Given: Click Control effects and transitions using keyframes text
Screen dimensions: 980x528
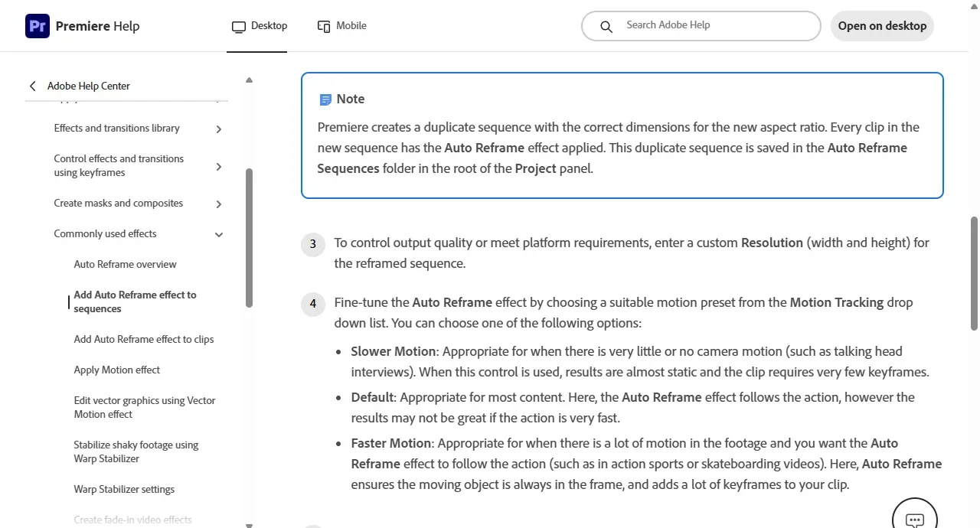Looking at the screenshot, I should (119, 166).
